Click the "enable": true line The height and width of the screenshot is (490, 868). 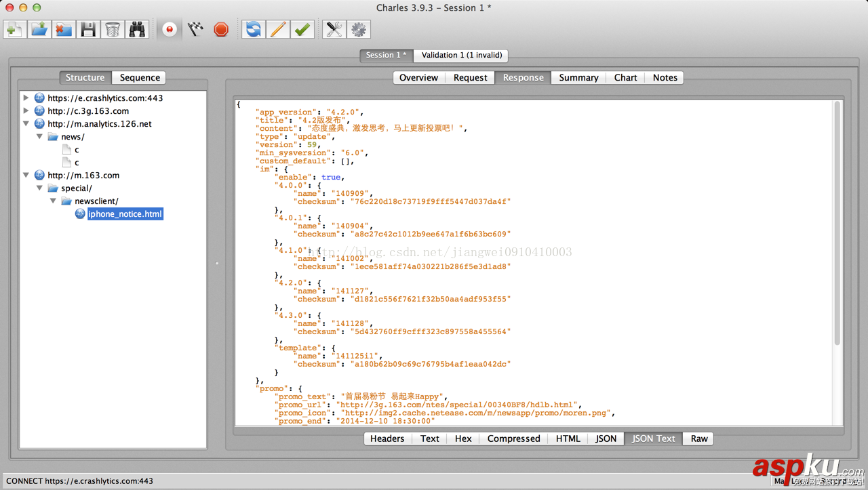310,178
